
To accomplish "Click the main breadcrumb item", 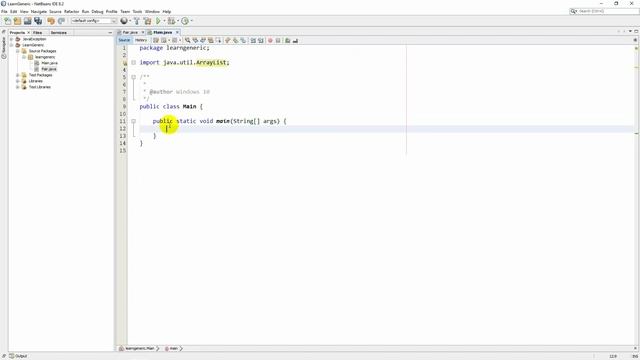I will tap(171, 349).
